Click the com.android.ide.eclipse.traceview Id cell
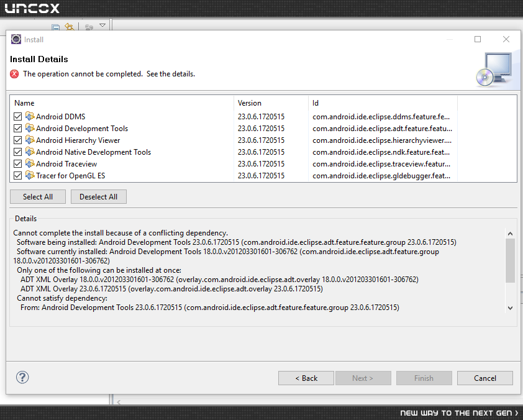The image size is (523, 420). coord(381,164)
